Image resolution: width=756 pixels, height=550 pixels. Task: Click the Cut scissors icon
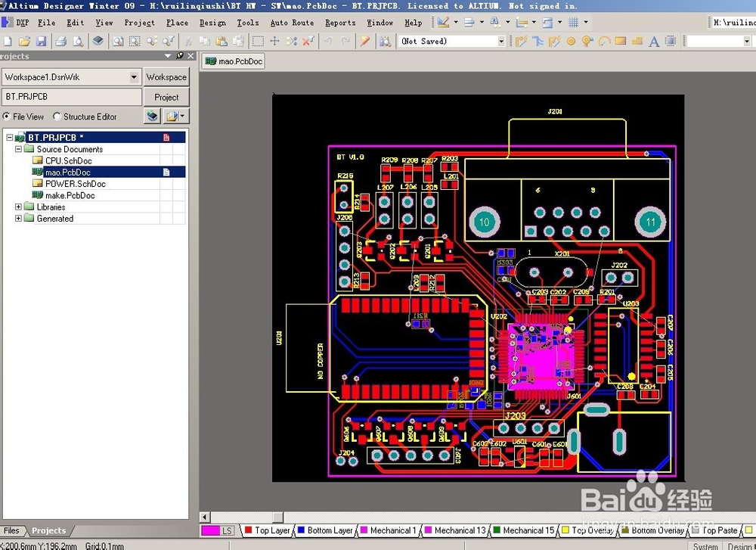[188, 42]
